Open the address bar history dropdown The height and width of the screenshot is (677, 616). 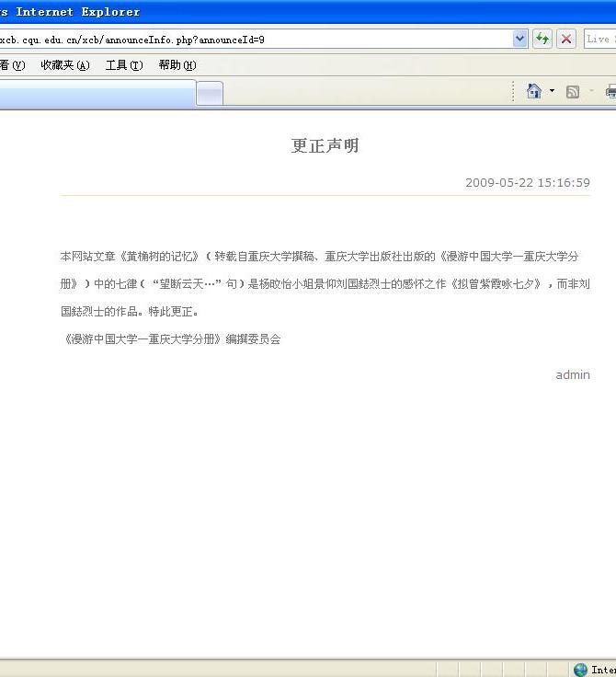519,39
